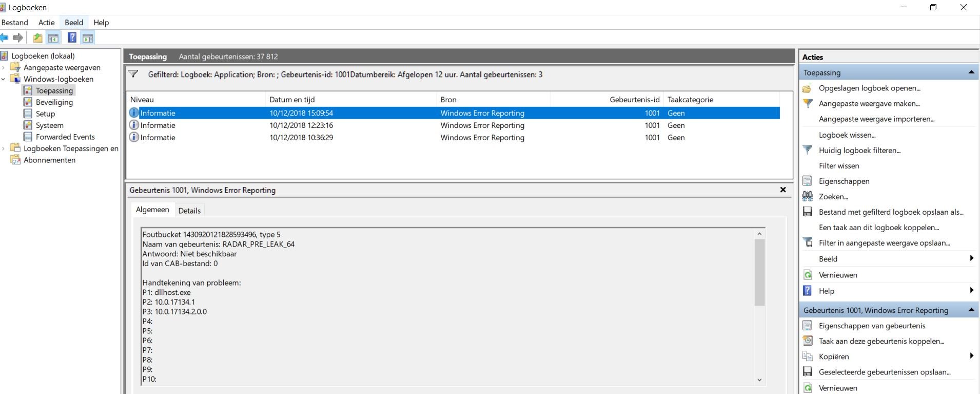Image resolution: width=980 pixels, height=394 pixels.
Task: Click the Filter in aangepaste weergave opslaan icon
Action: click(808, 242)
